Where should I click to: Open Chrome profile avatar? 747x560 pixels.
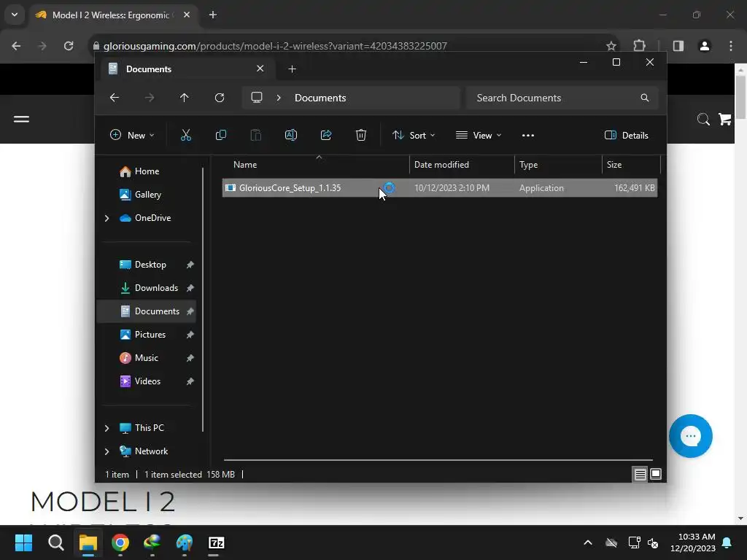pyautogui.click(x=705, y=46)
